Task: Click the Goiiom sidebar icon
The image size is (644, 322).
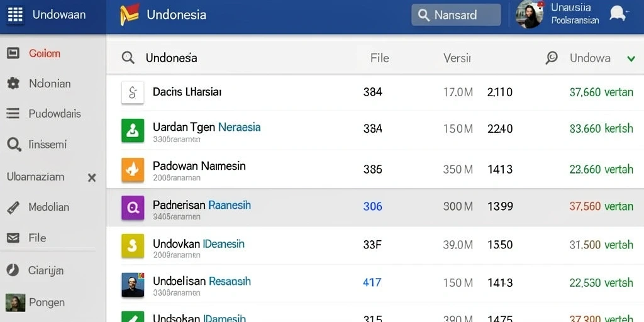Action: [x=13, y=53]
